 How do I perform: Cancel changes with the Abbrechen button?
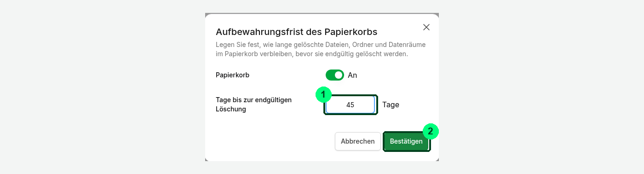click(358, 141)
